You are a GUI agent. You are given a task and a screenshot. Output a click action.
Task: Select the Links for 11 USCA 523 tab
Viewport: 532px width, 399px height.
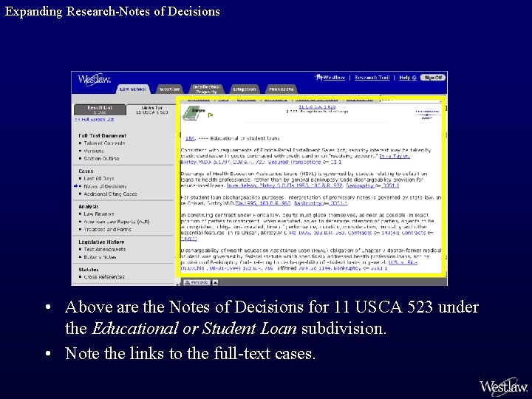click(x=151, y=109)
